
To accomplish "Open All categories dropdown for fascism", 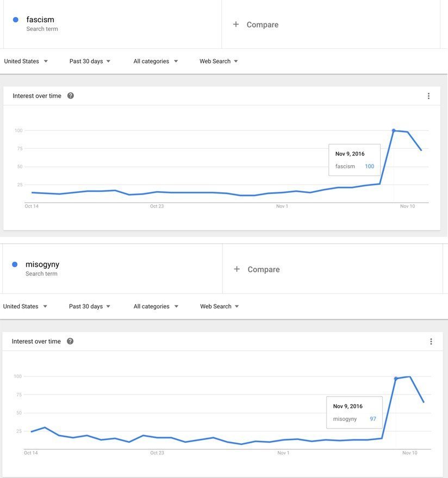I will 155,61.
